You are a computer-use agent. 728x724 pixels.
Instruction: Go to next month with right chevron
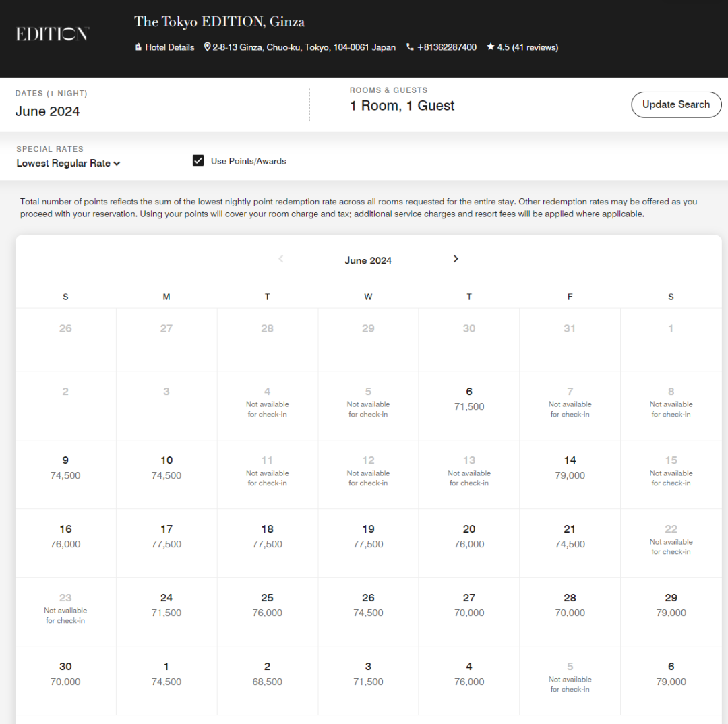click(x=456, y=259)
